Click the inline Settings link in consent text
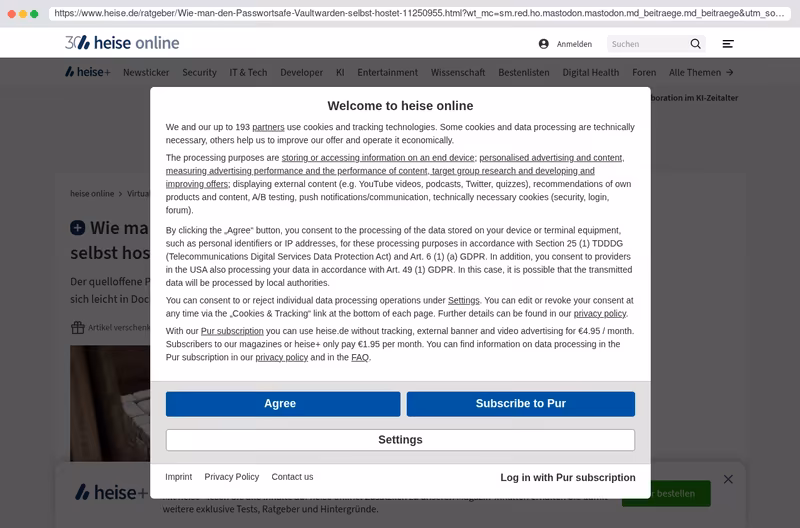 (464, 300)
